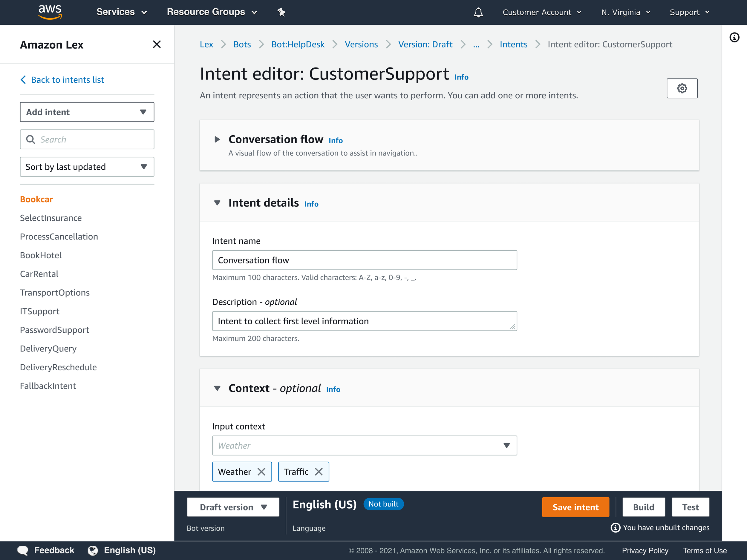747x560 pixels.
Task: Click the globe English (US) language icon
Action: (93, 550)
